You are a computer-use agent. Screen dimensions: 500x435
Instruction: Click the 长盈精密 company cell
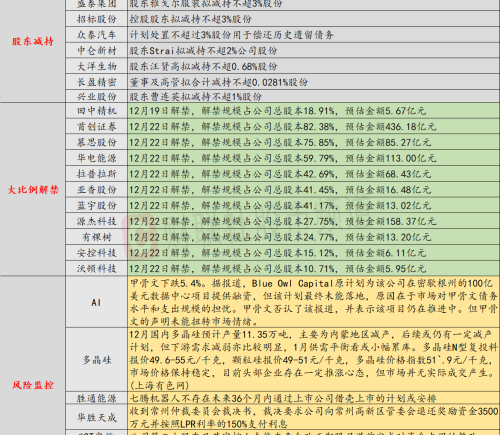(x=97, y=82)
